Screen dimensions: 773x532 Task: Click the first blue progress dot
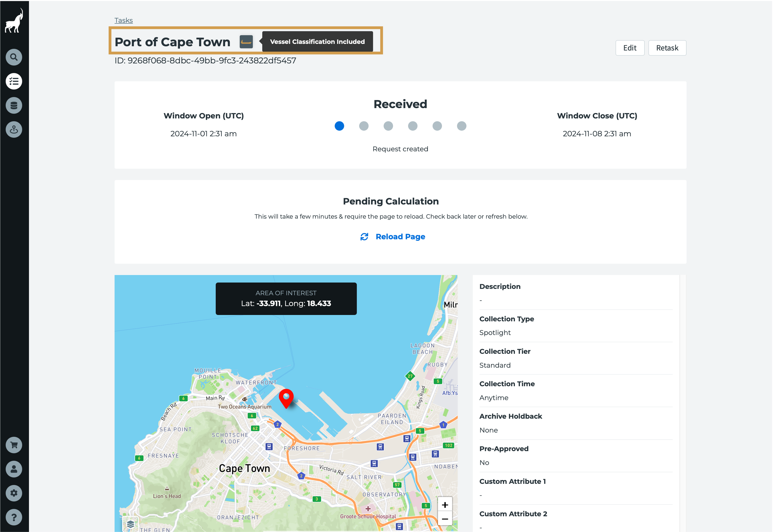click(x=339, y=126)
